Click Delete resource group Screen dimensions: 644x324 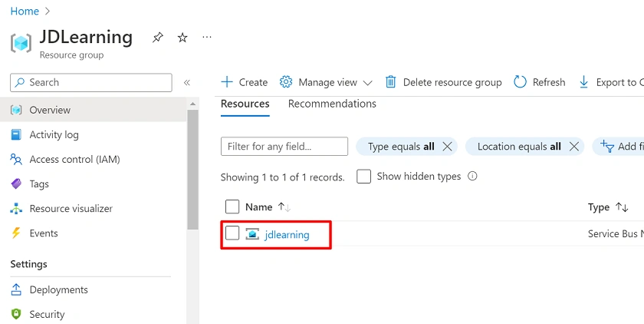click(x=444, y=82)
